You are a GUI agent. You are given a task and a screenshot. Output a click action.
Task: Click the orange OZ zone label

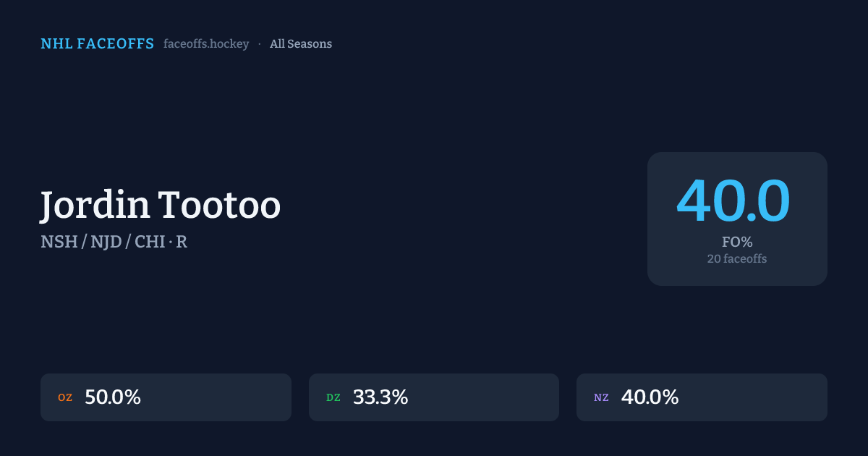click(65, 397)
